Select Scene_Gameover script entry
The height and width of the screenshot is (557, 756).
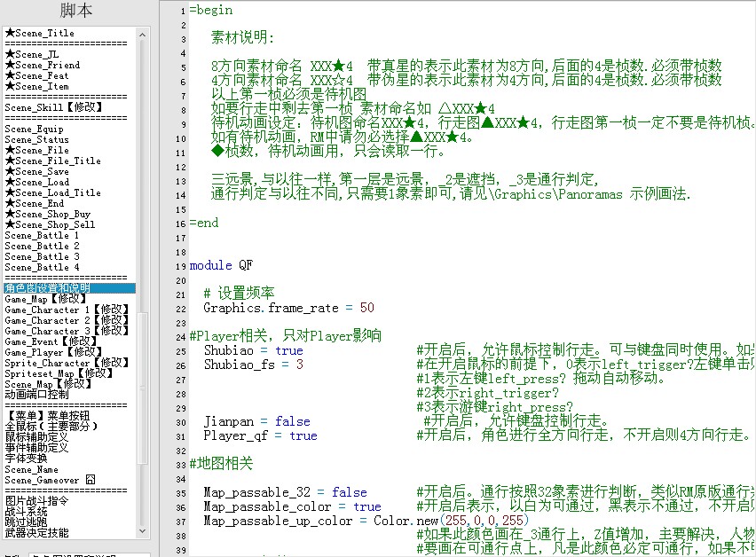point(51,480)
